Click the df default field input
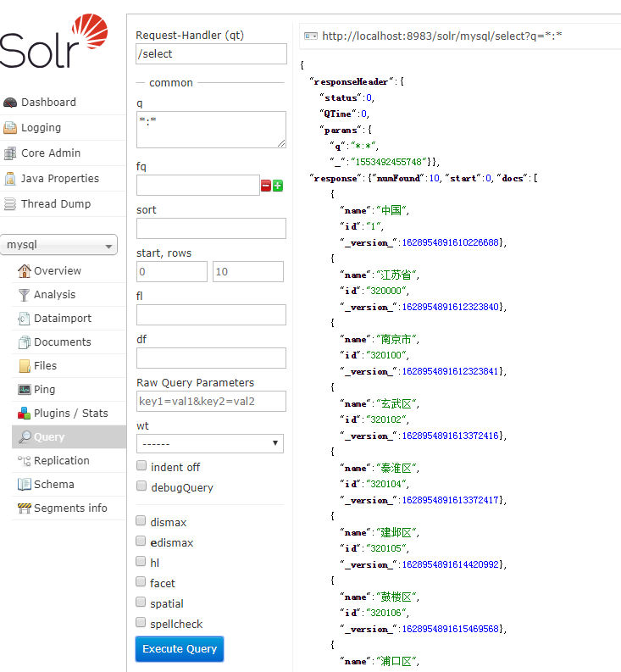This screenshot has height=672, width=621. pyautogui.click(x=211, y=358)
